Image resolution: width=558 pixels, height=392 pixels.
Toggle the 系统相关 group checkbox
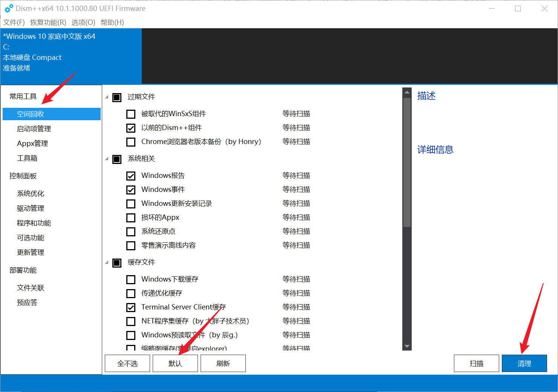(117, 159)
